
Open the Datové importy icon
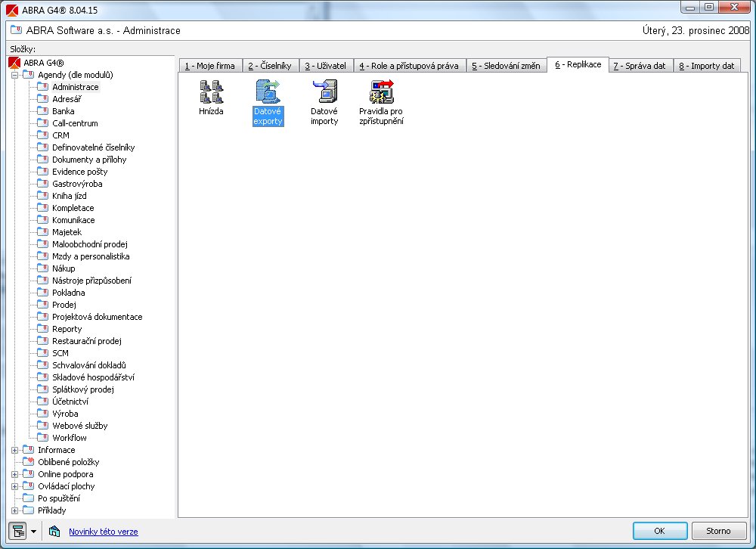[324, 91]
